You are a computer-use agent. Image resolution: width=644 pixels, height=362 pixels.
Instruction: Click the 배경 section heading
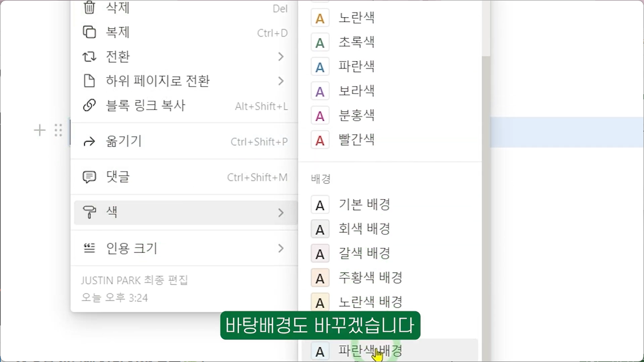click(321, 179)
